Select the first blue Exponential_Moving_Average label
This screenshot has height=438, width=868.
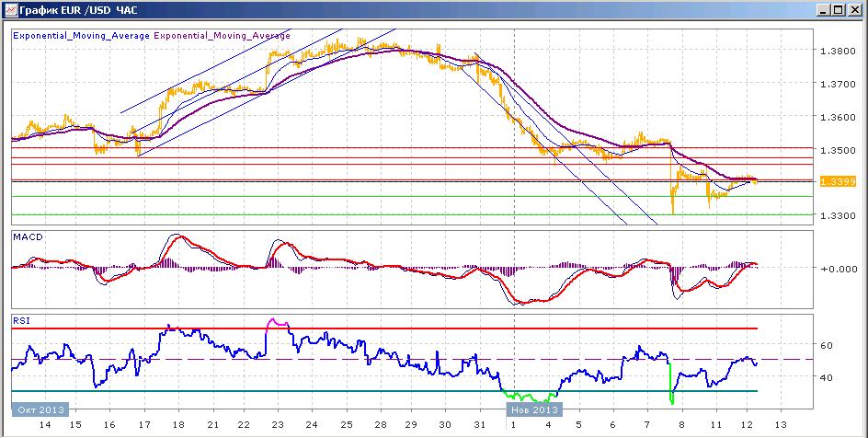81,36
